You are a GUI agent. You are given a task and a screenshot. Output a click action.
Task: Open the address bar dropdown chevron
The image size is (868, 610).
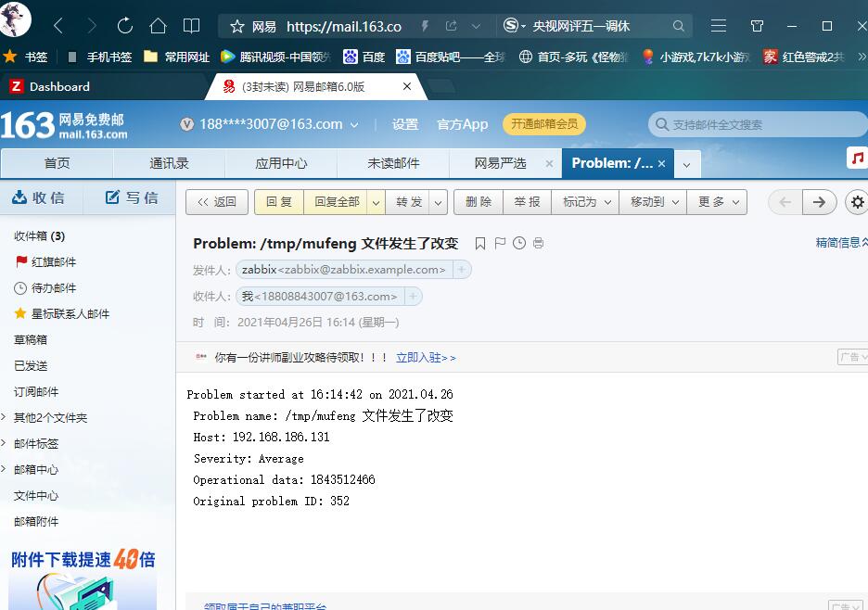point(476,26)
